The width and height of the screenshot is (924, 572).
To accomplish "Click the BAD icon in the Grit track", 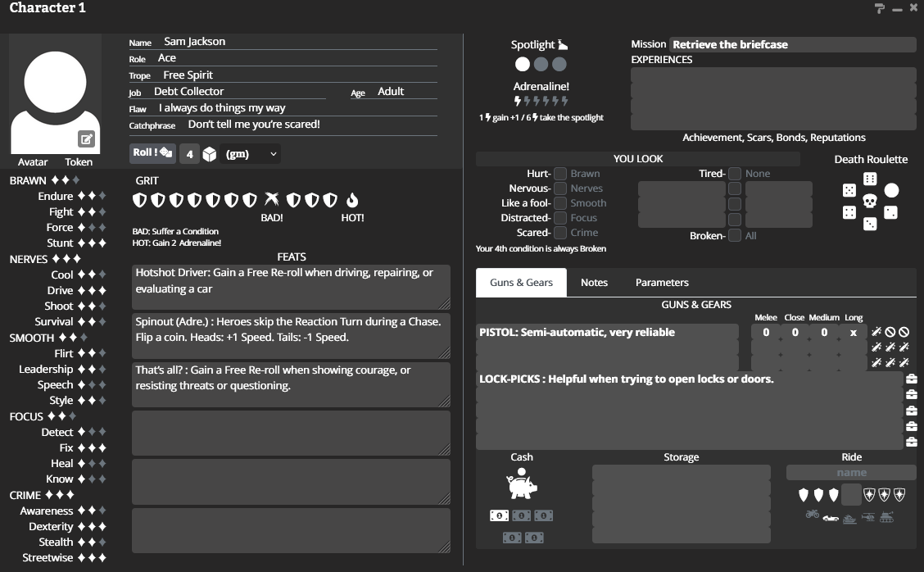I will [x=272, y=200].
